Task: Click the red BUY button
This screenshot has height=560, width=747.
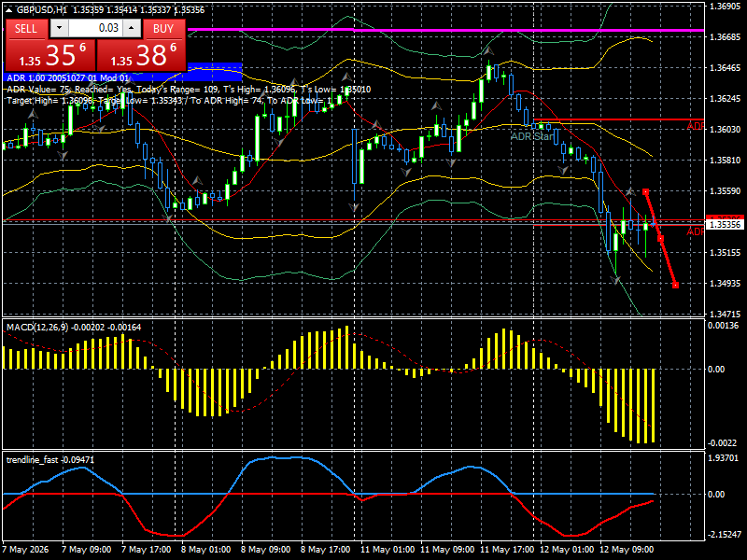Action: (x=163, y=29)
